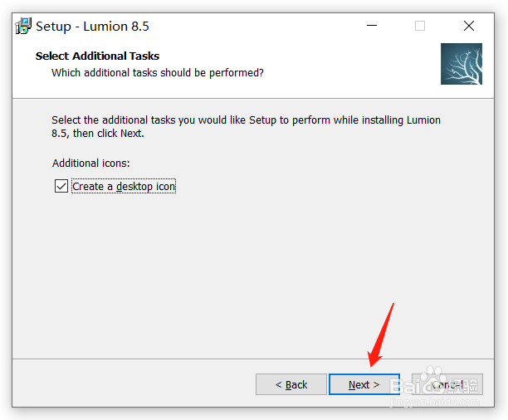
Task: Click the grayed-out maximize window button
Action: 420,26
